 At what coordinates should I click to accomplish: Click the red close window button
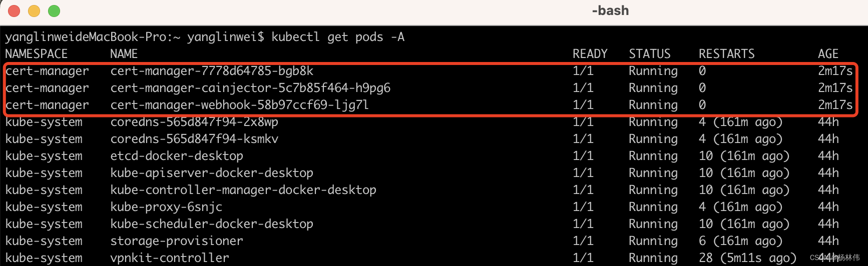(14, 10)
